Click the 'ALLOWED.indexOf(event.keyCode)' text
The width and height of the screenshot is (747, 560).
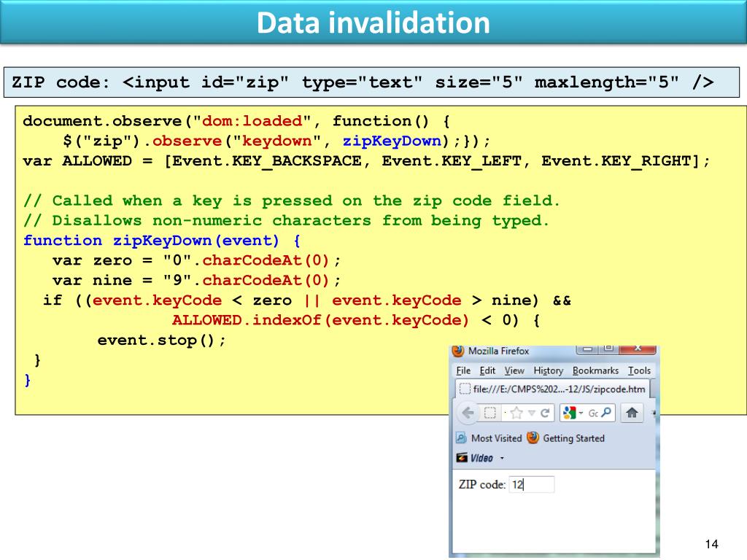321,320
